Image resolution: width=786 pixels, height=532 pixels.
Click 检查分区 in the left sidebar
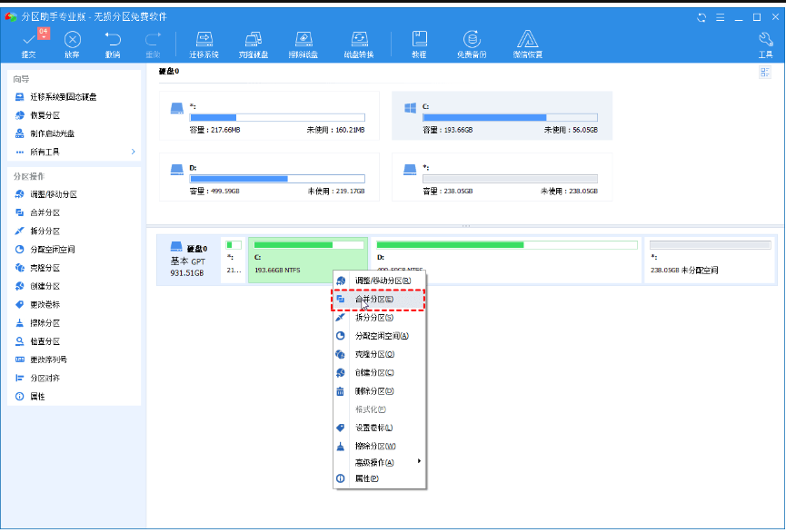[x=45, y=341]
